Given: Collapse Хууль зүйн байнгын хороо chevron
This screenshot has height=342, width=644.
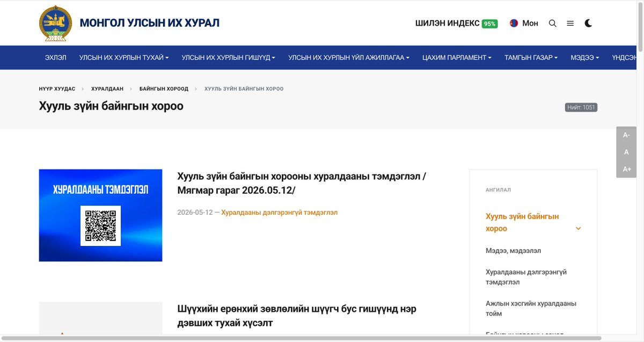Looking at the screenshot, I should coord(579,229).
